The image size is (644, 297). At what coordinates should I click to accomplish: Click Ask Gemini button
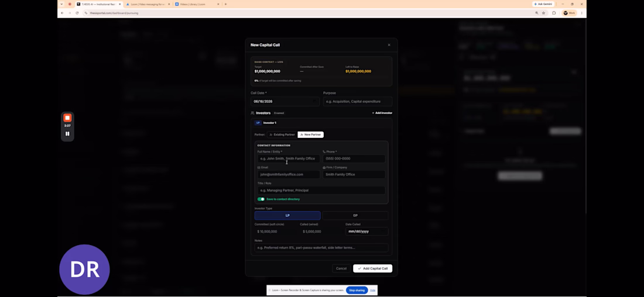(x=543, y=4)
